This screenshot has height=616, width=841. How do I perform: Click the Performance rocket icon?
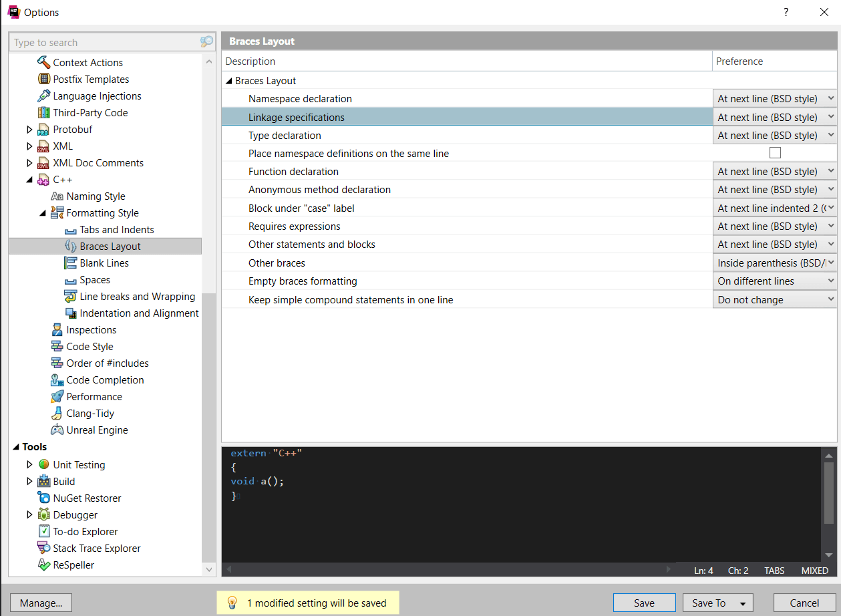click(x=57, y=397)
